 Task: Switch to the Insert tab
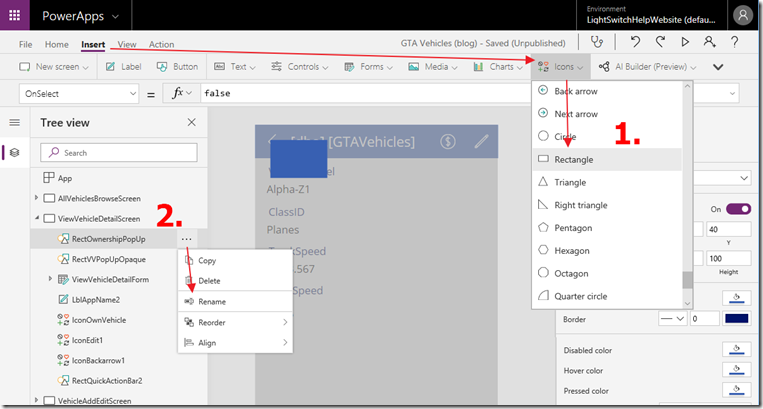coord(93,44)
